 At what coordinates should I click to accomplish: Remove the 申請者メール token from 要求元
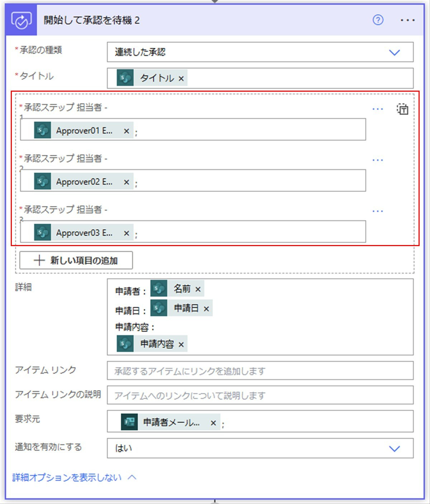coord(213,423)
